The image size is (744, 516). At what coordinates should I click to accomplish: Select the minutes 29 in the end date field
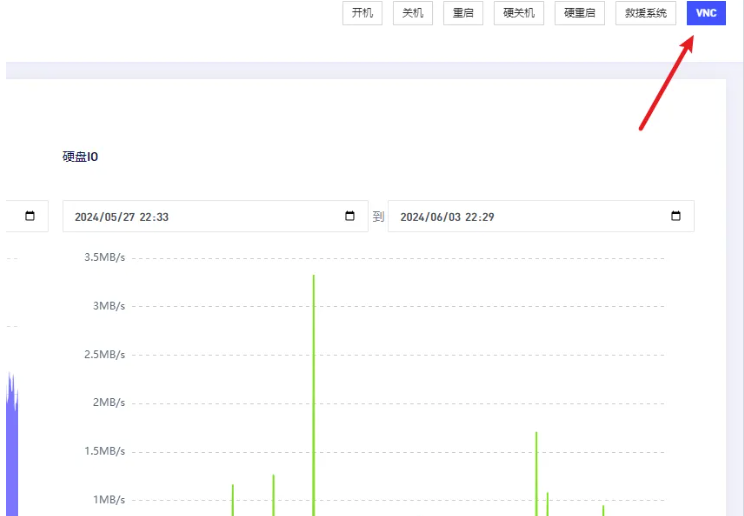pyautogui.click(x=488, y=217)
